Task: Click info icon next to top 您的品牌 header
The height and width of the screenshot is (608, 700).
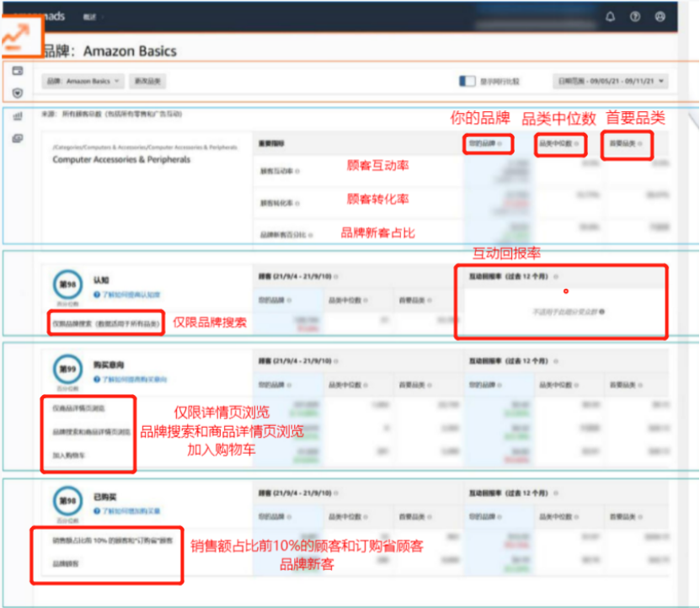Action: [500, 144]
